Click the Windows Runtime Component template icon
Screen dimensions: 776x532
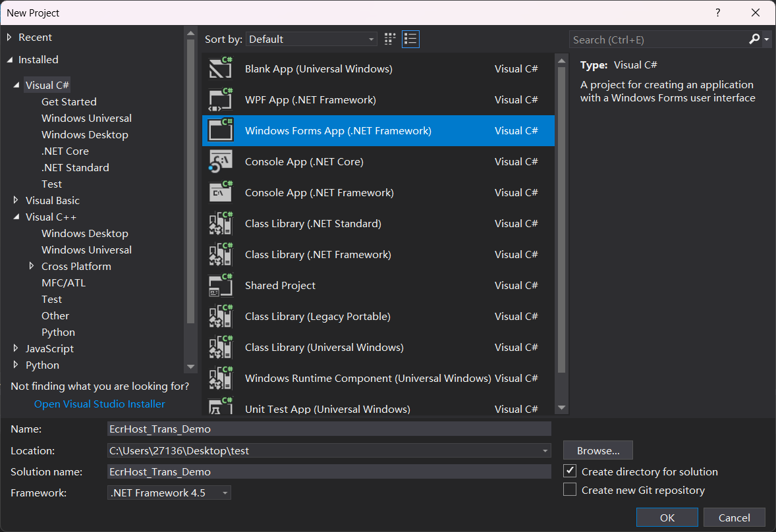coord(221,378)
